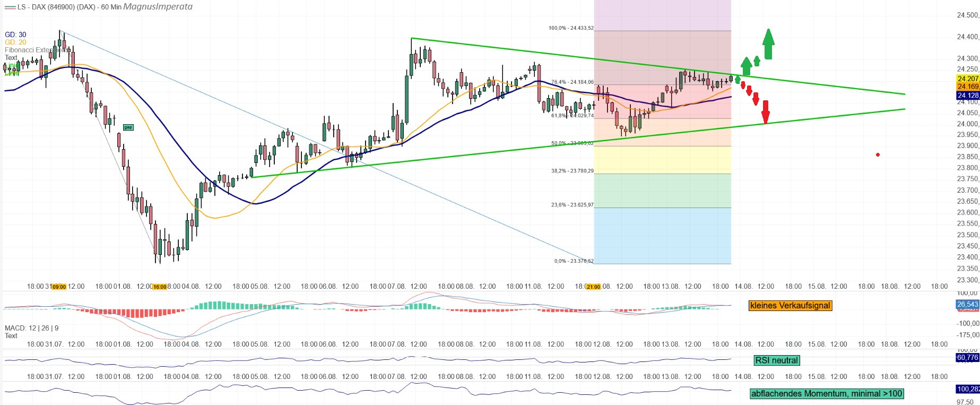Click the small red dot right of the chart
This screenshot has width=980, height=405.
click(x=878, y=155)
